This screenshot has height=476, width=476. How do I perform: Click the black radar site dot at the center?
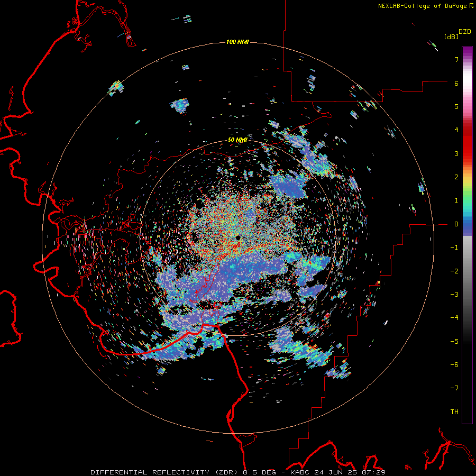pos(238,237)
